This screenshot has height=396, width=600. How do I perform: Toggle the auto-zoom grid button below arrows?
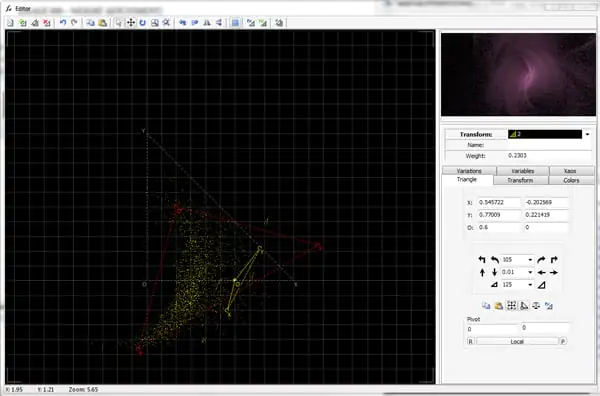pos(512,306)
